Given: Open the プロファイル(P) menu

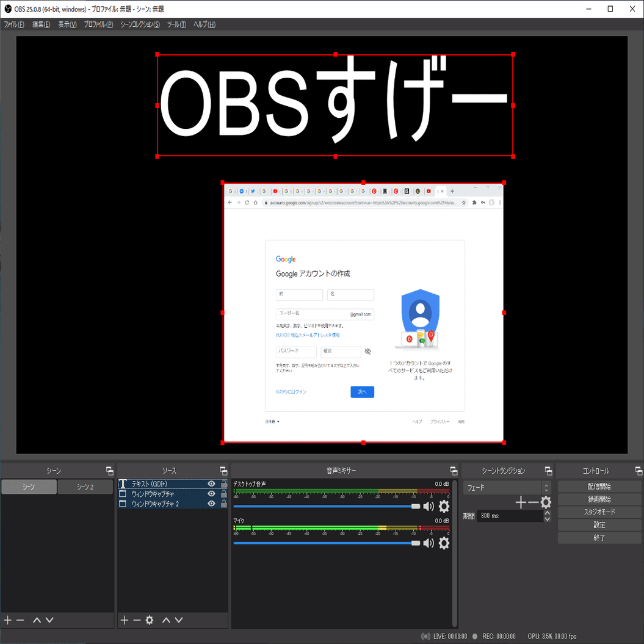Looking at the screenshot, I should [98, 24].
